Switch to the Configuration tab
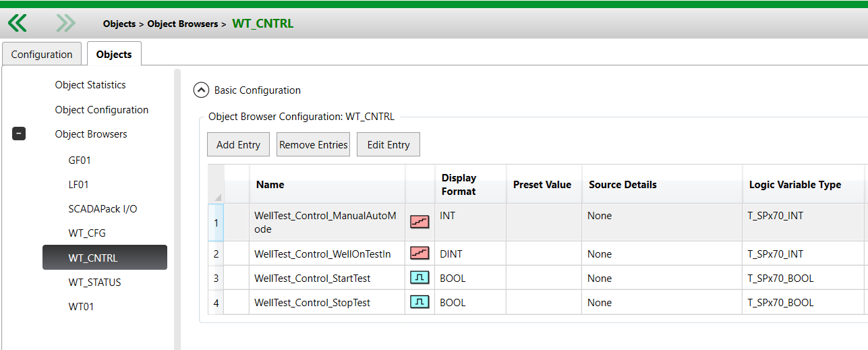The width and height of the screenshot is (868, 350). 42,55
